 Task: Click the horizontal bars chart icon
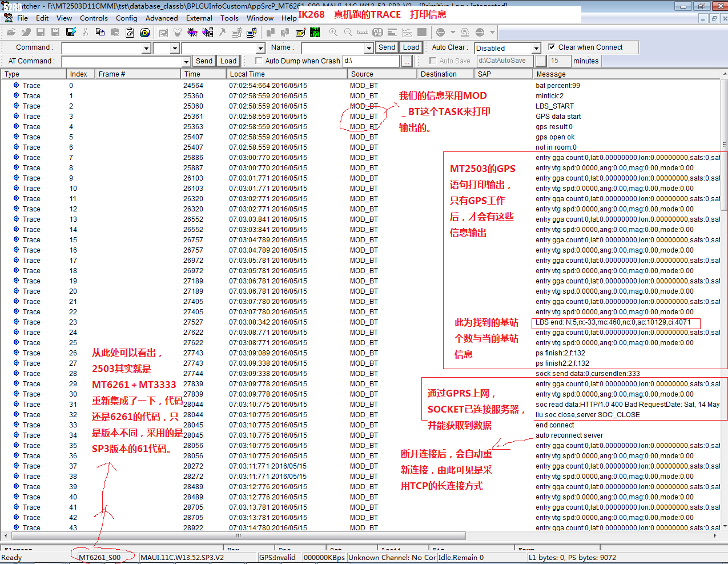[392, 32]
